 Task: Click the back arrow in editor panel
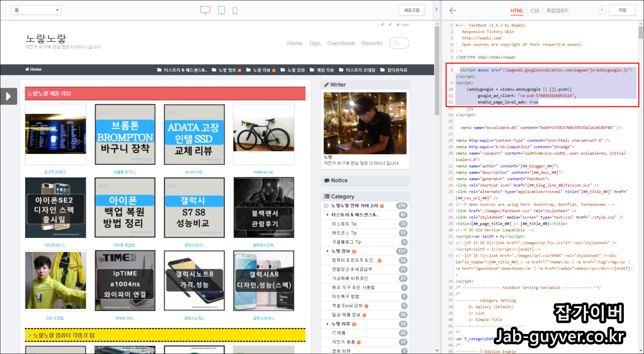(453, 10)
